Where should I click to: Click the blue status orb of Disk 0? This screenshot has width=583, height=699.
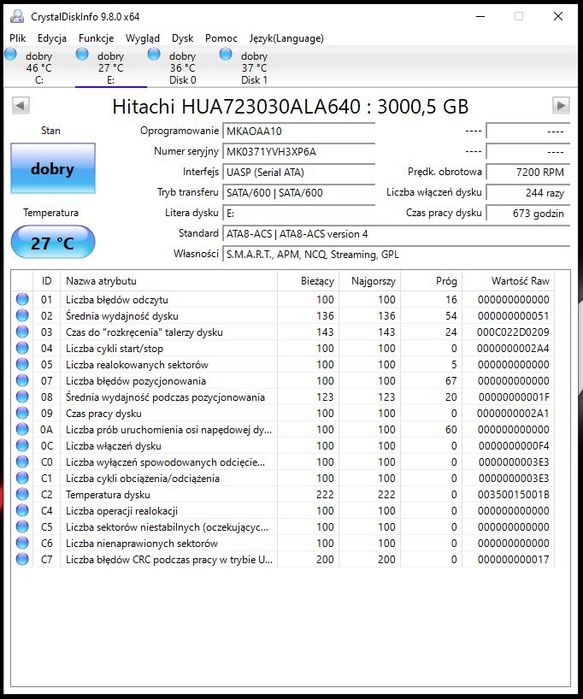[154, 54]
